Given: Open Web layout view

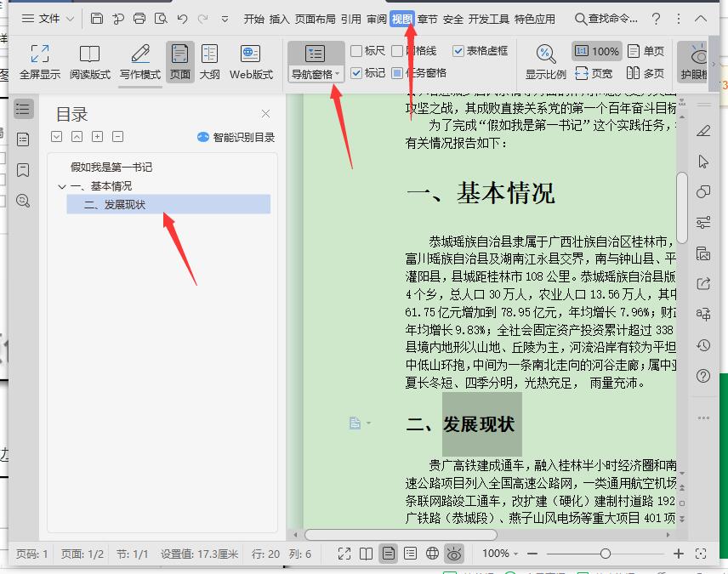Looking at the screenshot, I should pos(251,62).
